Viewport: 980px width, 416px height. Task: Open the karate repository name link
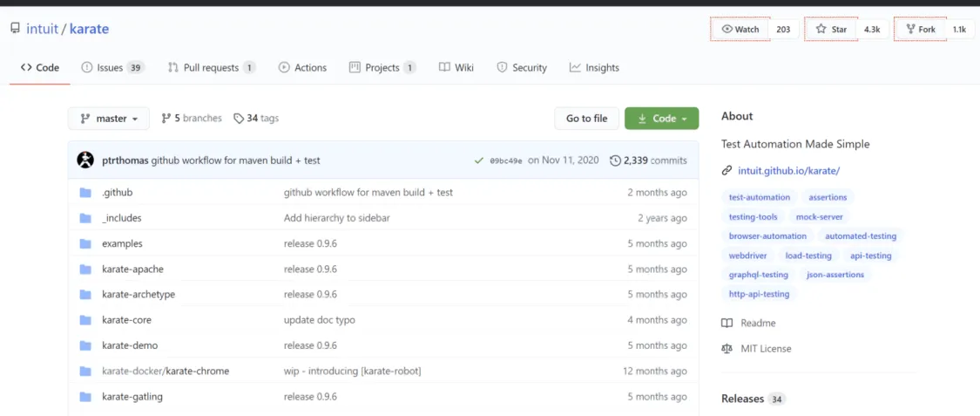click(x=90, y=29)
